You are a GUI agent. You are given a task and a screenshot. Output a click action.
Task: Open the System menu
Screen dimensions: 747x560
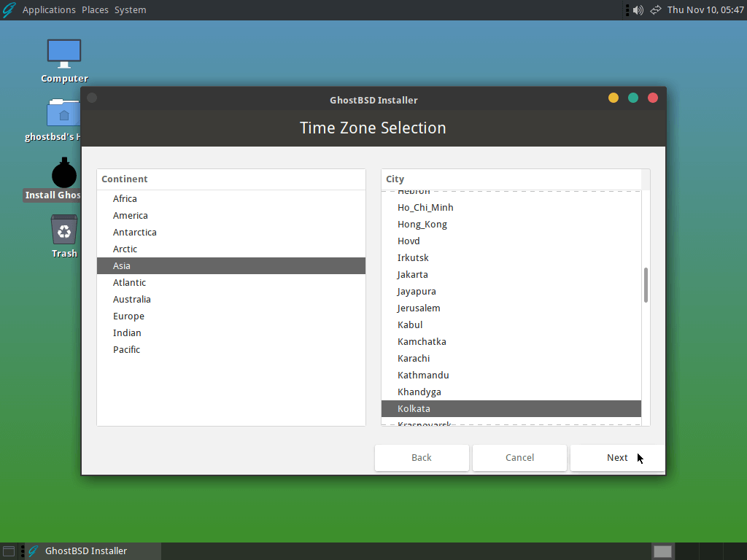coord(130,10)
